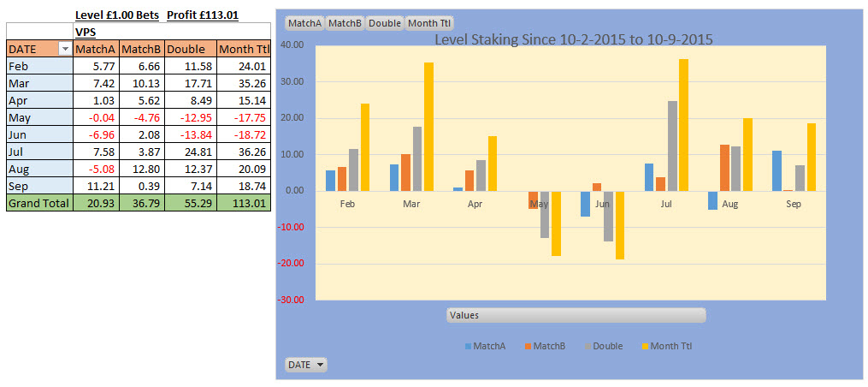
Task: Click the yellow Month Ttl bar for Jun
Action: [x=620, y=226]
